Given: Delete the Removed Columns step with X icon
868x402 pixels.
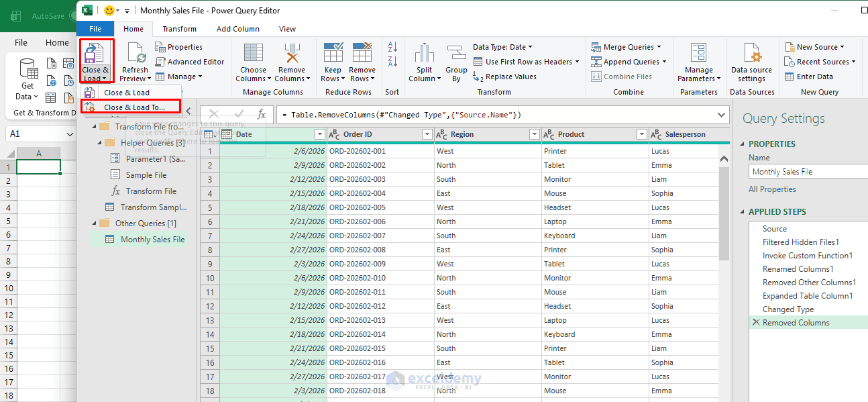Looking at the screenshot, I should pyautogui.click(x=756, y=323).
